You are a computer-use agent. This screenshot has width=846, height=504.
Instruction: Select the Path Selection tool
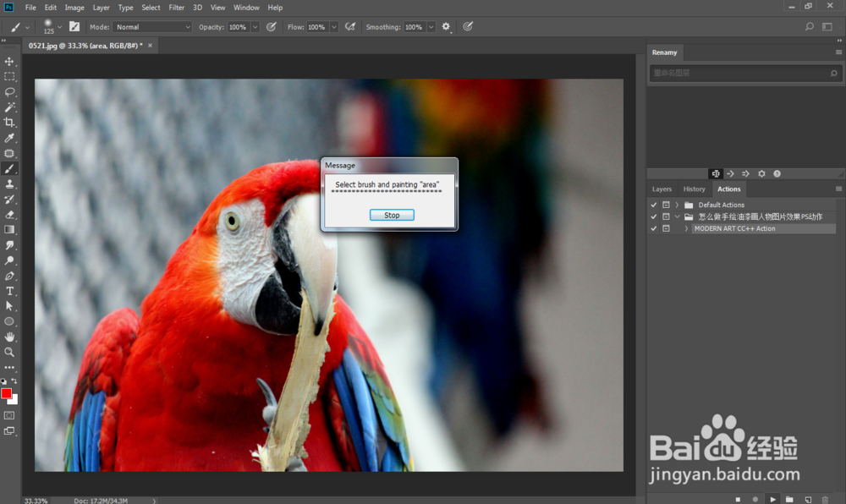click(9, 306)
